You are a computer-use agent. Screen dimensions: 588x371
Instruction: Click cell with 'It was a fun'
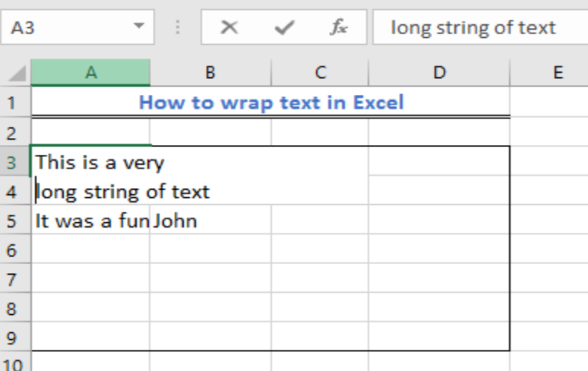tap(92, 220)
